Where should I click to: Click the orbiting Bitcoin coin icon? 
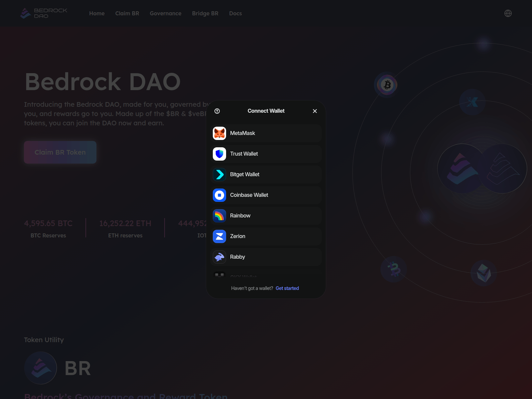click(387, 85)
